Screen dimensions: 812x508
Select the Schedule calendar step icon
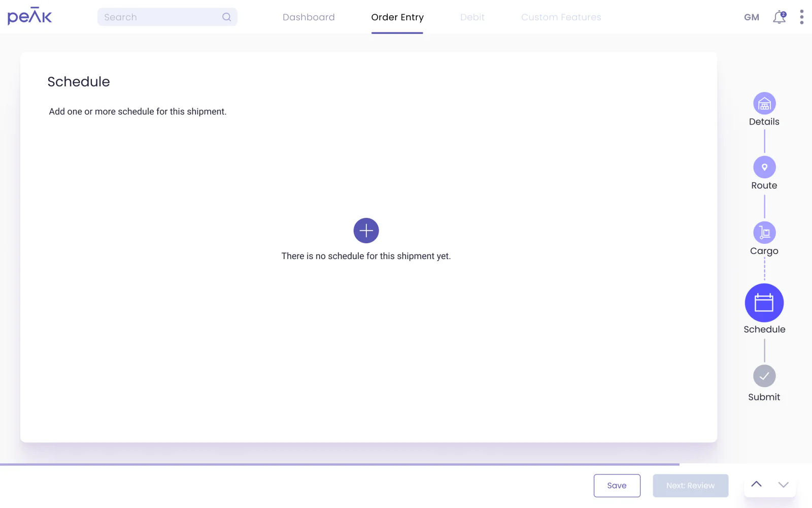point(764,303)
